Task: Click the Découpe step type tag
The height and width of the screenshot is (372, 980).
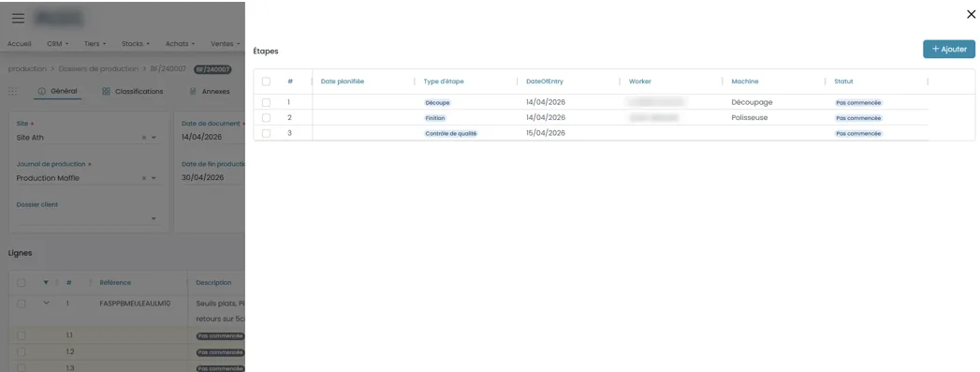Action: [x=437, y=102]
